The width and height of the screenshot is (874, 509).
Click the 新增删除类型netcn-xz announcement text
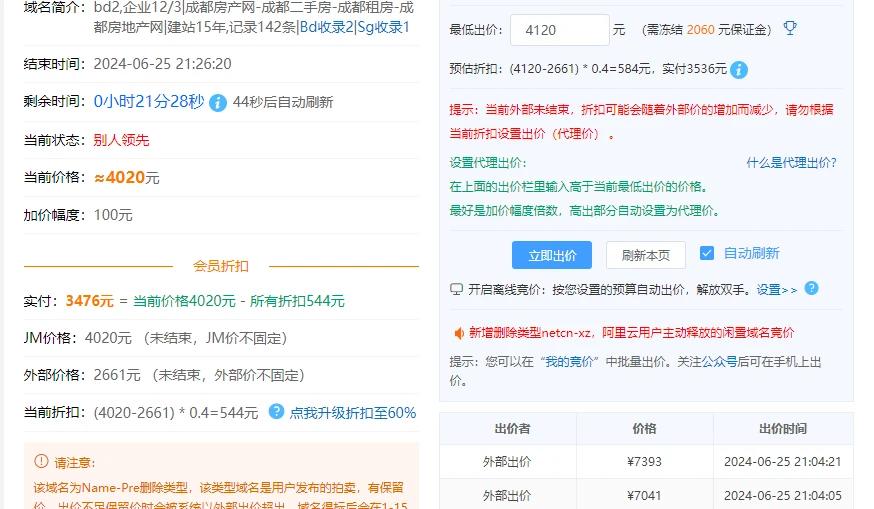(x=632, y=332)
